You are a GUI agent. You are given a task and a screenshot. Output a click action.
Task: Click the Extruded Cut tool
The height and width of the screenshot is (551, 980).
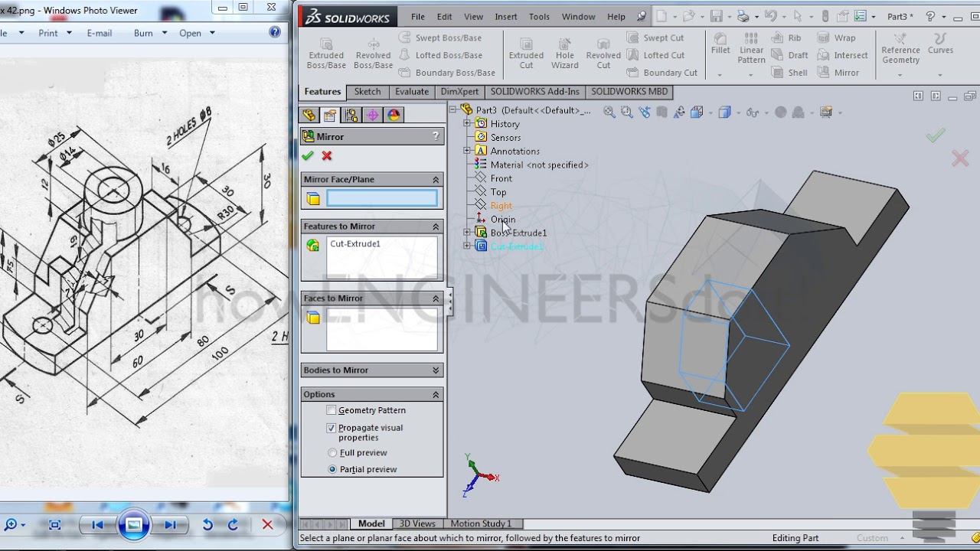[527, 54]
